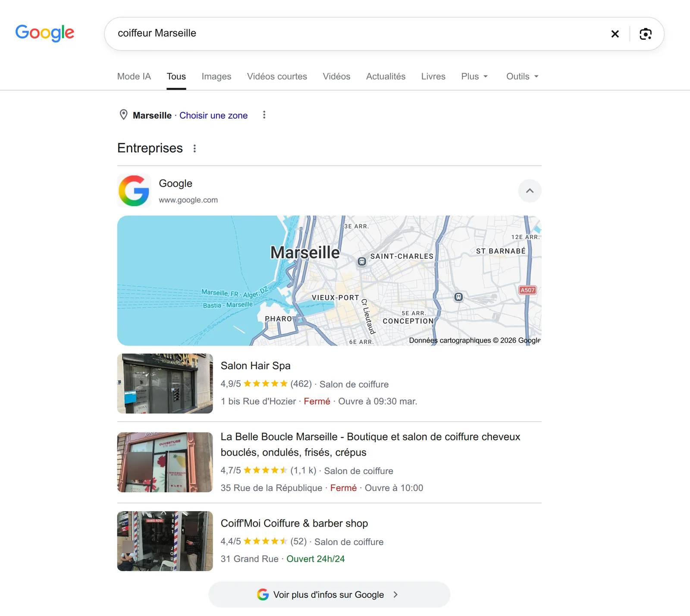
Task: Click the 1 bis Rue d'Hozier address
Action: 258,401
